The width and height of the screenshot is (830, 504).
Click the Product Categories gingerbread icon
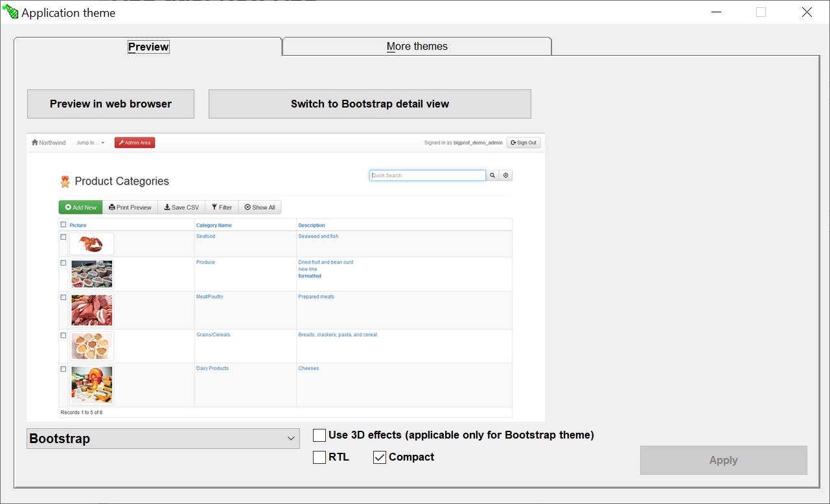tap(65, 181)
